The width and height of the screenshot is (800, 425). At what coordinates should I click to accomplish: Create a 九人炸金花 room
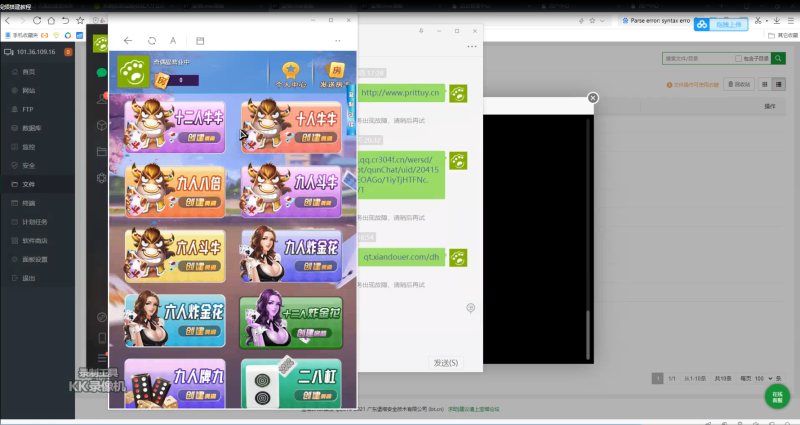(317, 266)
